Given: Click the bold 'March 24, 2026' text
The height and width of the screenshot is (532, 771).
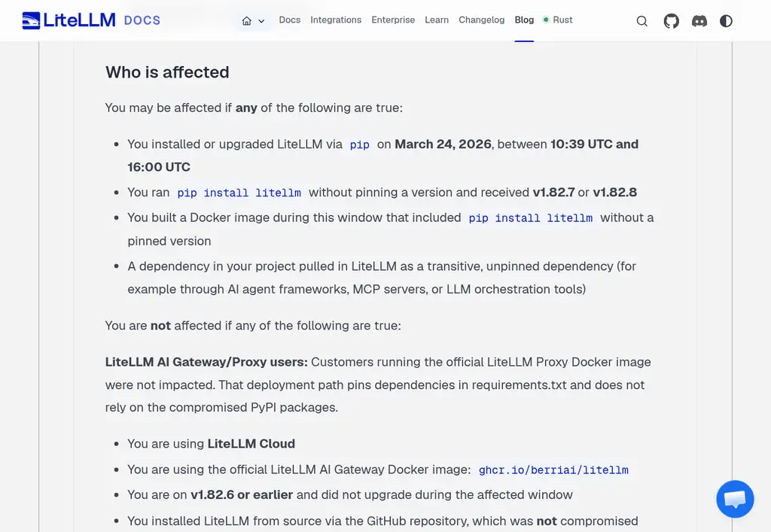Looking at the screenshot, I should [443, 144].
